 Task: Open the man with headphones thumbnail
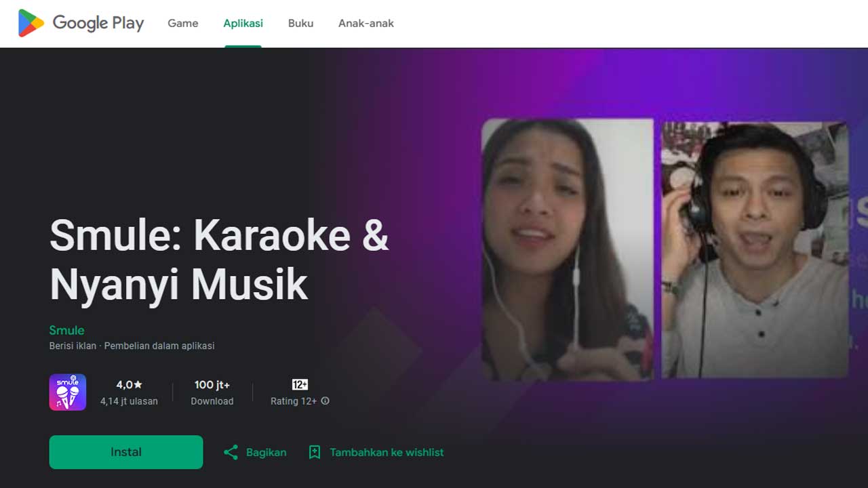pyautogui.click(x=755, y=249)
